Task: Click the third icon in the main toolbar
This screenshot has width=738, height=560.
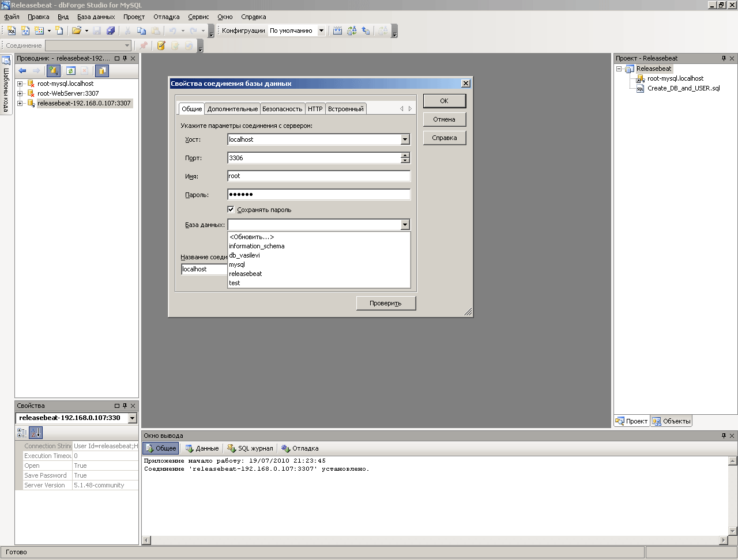Action: click(39, 31)
